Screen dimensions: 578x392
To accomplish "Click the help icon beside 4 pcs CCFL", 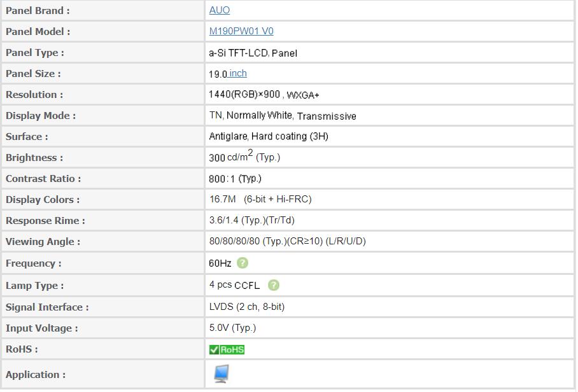I will 273,286.
